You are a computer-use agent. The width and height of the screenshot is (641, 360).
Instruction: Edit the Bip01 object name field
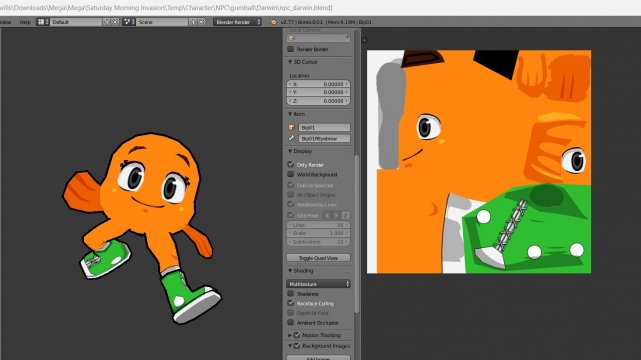point(324,127)
